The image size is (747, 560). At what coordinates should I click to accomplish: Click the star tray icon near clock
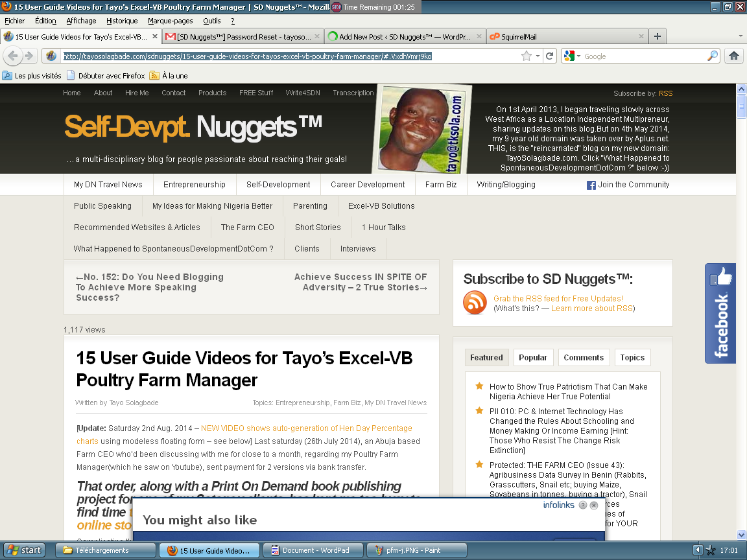(x=710, y=550)
